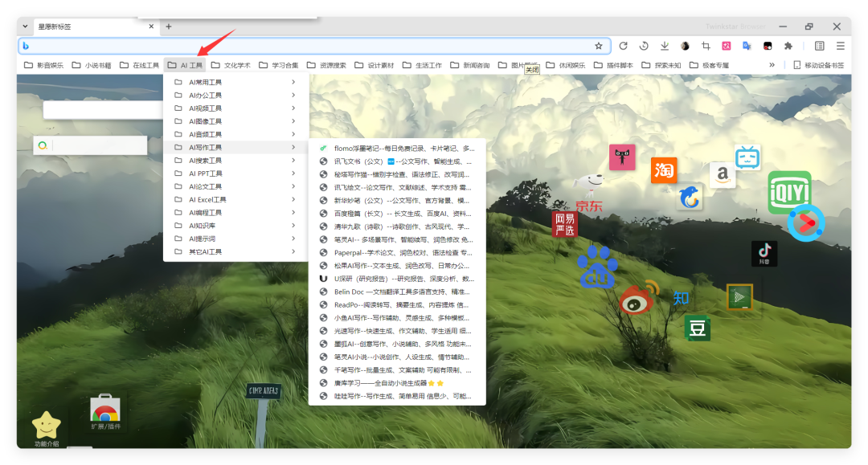
Task: Click the pink translate extension icon
Action: 727,46
